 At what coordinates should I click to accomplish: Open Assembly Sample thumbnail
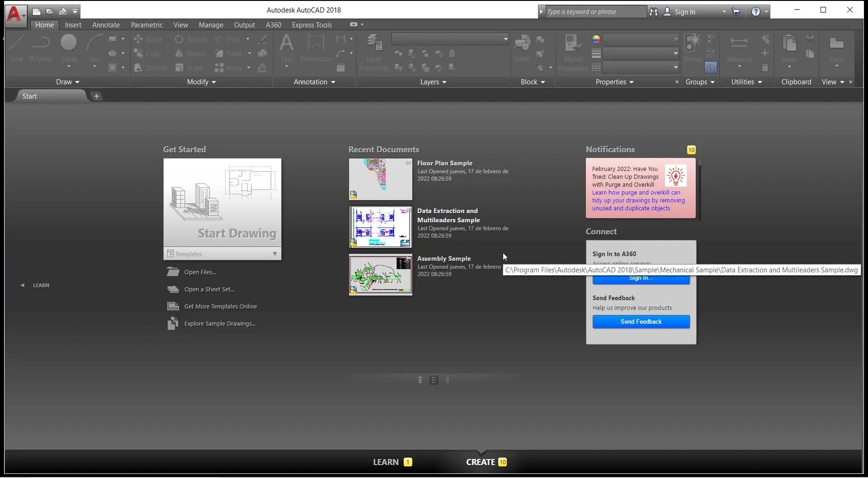(x=381, y=275)
